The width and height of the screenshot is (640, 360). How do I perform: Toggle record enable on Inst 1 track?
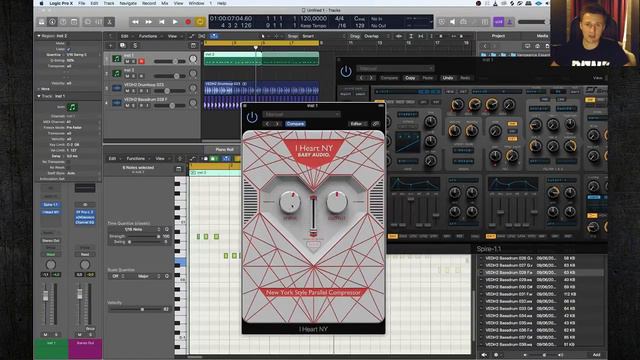click(x=141, y=61)
